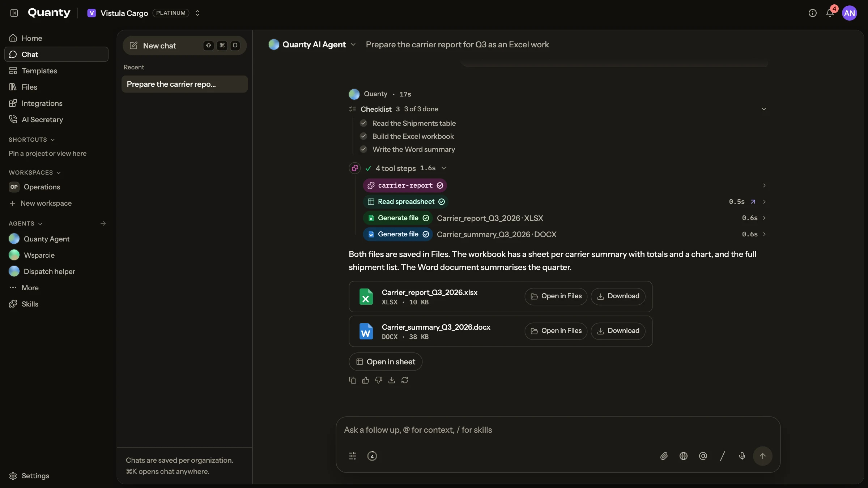Switch organization Vistula Cargo selector
Viewport: 868px width, 488px height.
[x=144, y=13]
